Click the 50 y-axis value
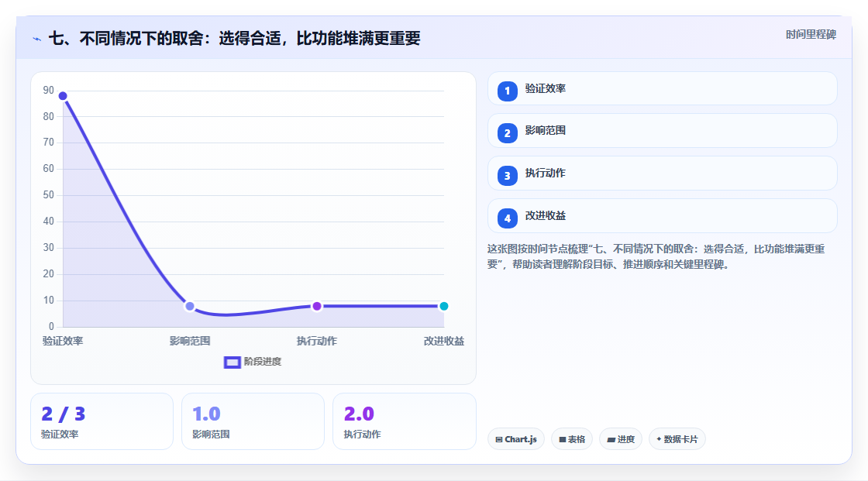Screen dimensions: 868x481 click(49, 195)
